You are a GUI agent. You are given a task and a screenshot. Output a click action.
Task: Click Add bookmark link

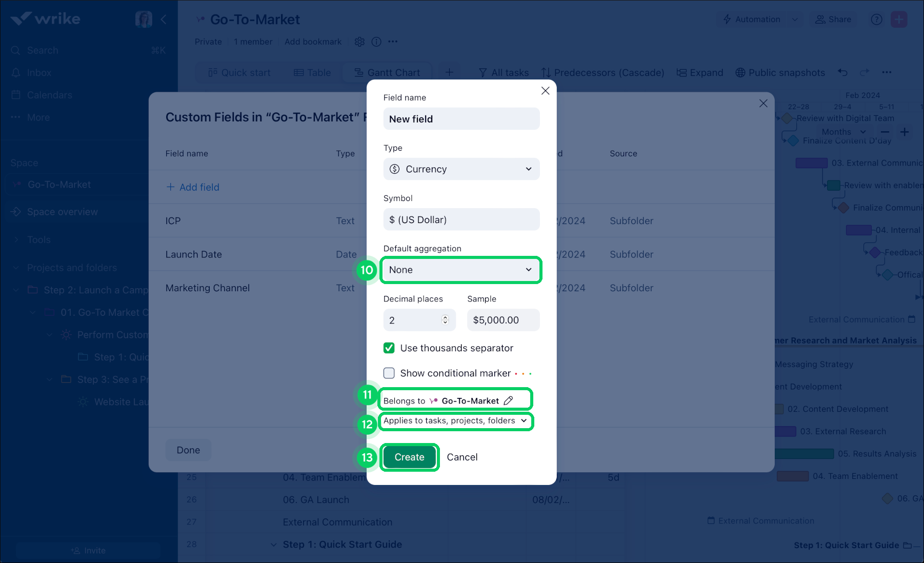(313, 42)
